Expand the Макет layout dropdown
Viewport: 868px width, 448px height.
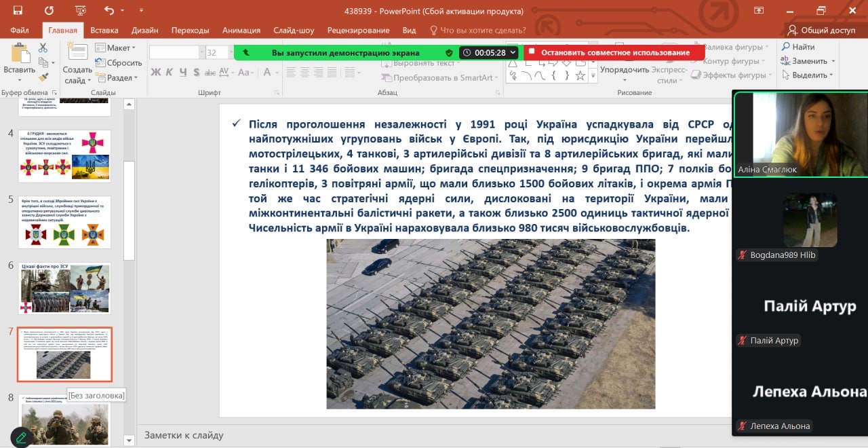115,48
